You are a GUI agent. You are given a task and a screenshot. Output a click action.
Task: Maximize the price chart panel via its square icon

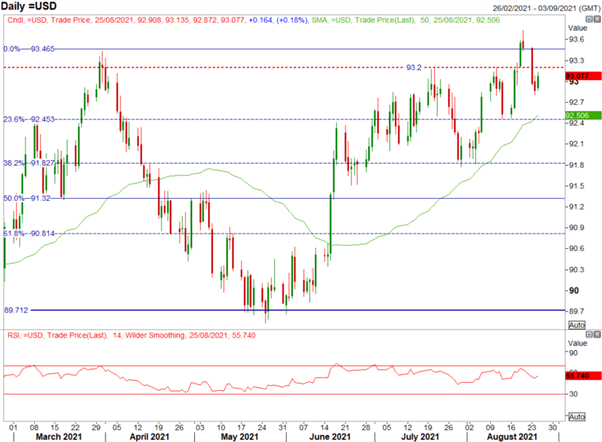pyautogui.click(x=589, y=19)
